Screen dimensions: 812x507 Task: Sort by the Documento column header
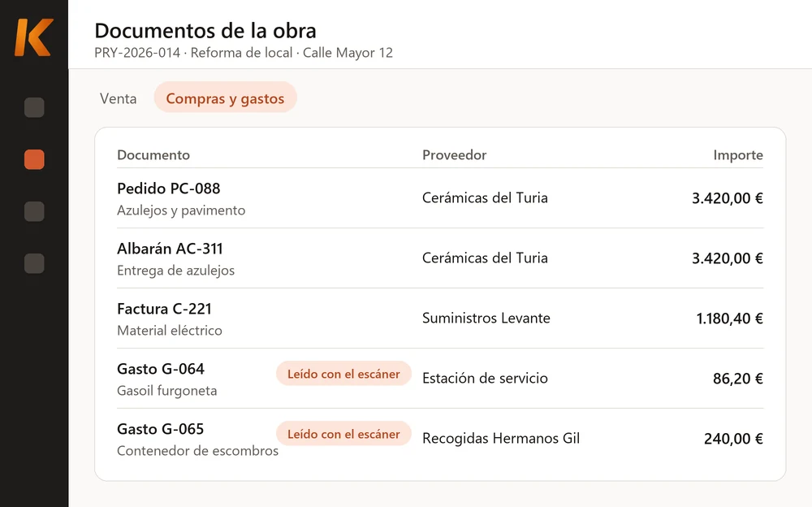(x=153, y=154)
